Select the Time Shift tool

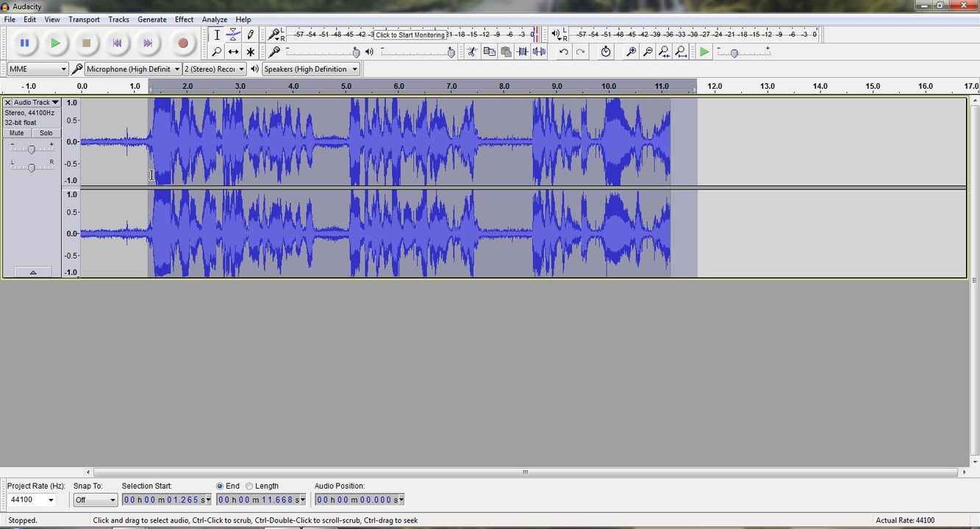pos(233,51)
